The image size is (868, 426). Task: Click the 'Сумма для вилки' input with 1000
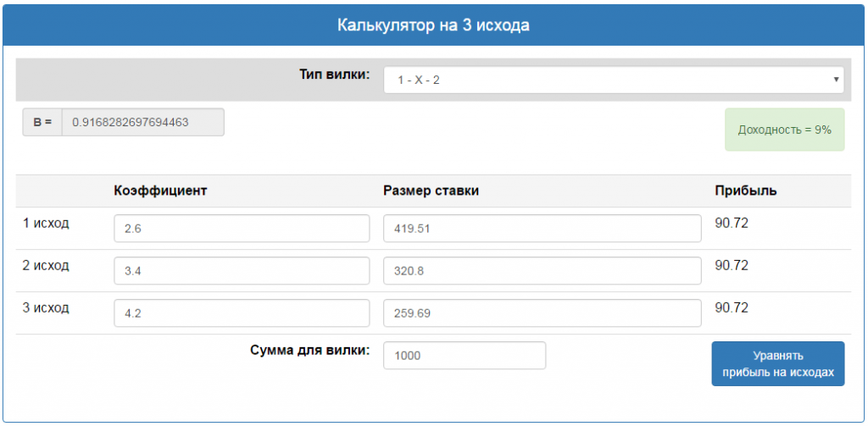click(465, 356)
